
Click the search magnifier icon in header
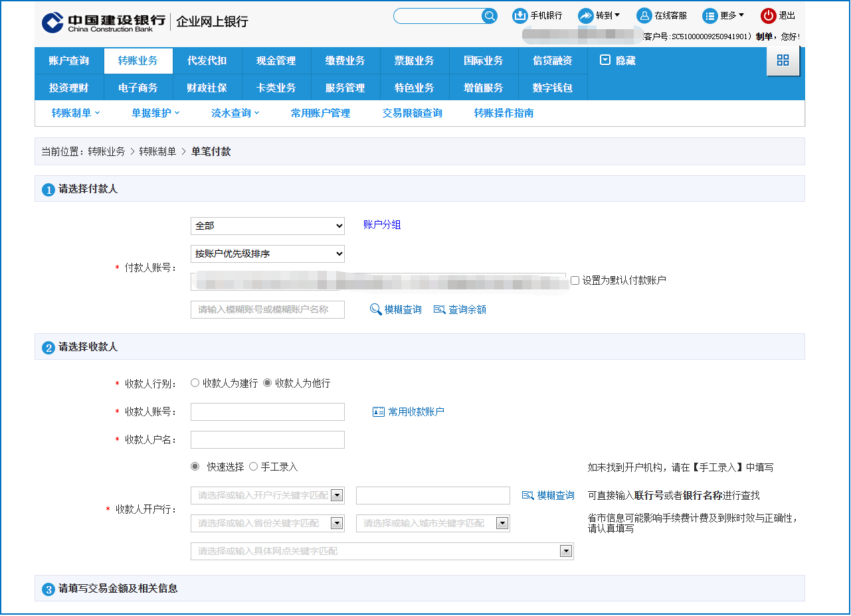[489, 16]
